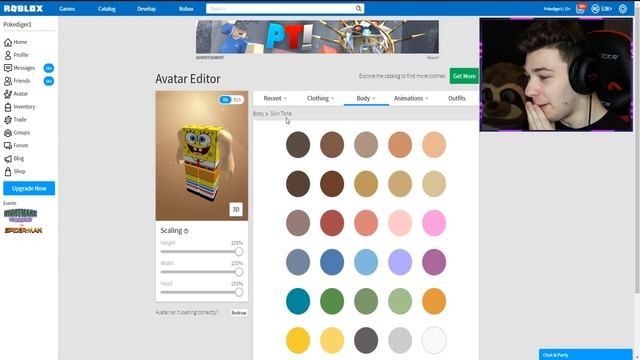Select the orange skin tone swatch

tap(434, 301)
